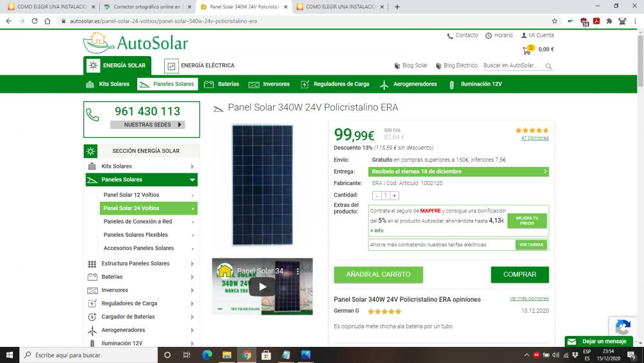Open Microsoft Edge from taskbar
This screenshot has width=644, height=363.
pyautogui.click(x=207, y=355)
